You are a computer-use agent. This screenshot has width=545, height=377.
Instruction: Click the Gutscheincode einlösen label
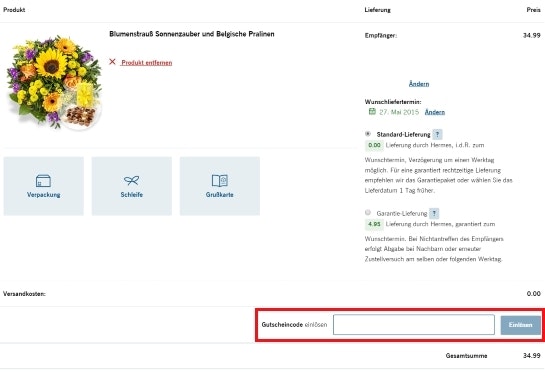coord(294,325)
